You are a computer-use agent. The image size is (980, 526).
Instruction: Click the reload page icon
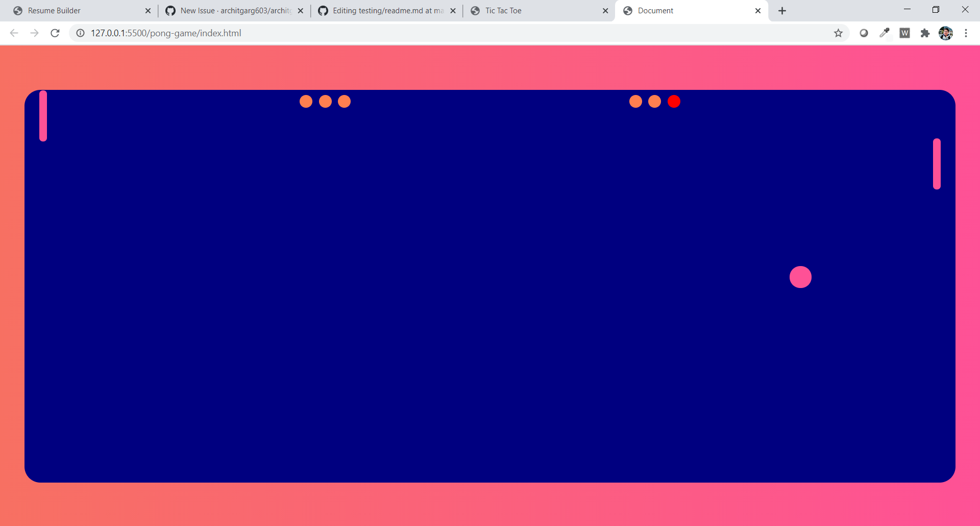click(55, 33)
